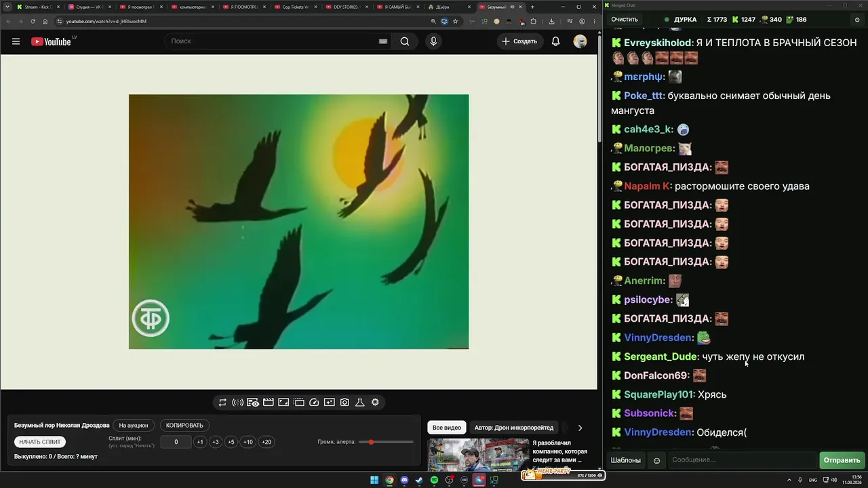Image resolution: width=868 pixels, height=488 pixels.
Task: Adjust the Громк. алерта volume slider
Action: pyautogui.click(x=386, y=442)
